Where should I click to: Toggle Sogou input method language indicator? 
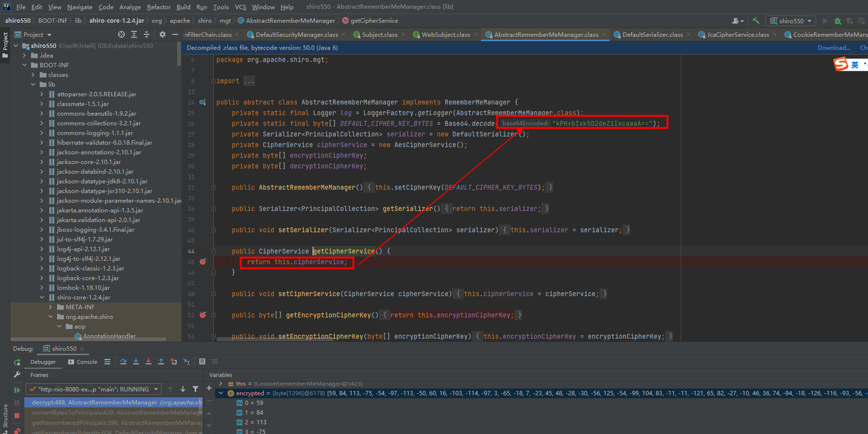(x=855, y=65)
